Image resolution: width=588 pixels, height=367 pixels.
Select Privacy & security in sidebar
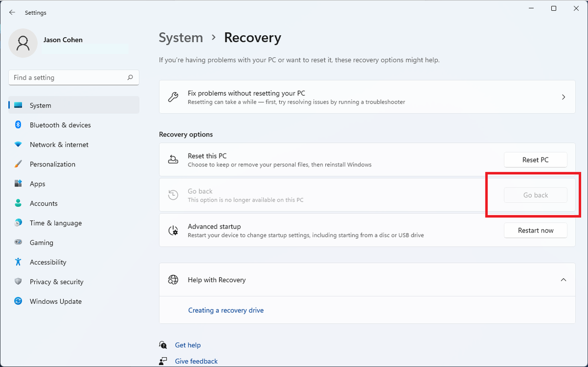coord(74,282)
